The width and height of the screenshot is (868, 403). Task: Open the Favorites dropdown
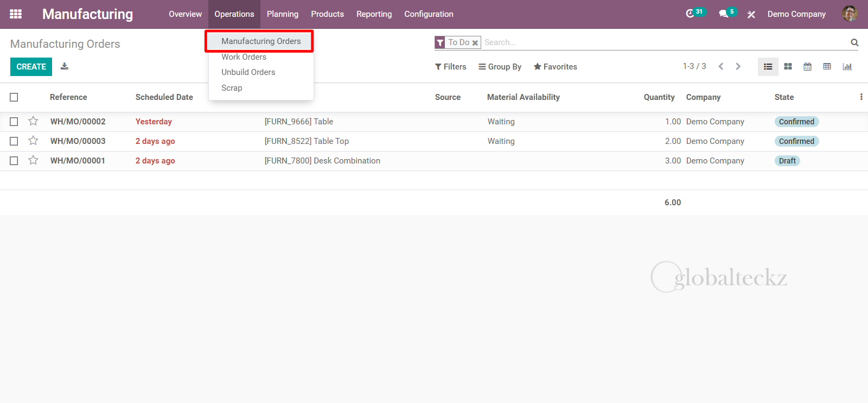coord(556,67)
